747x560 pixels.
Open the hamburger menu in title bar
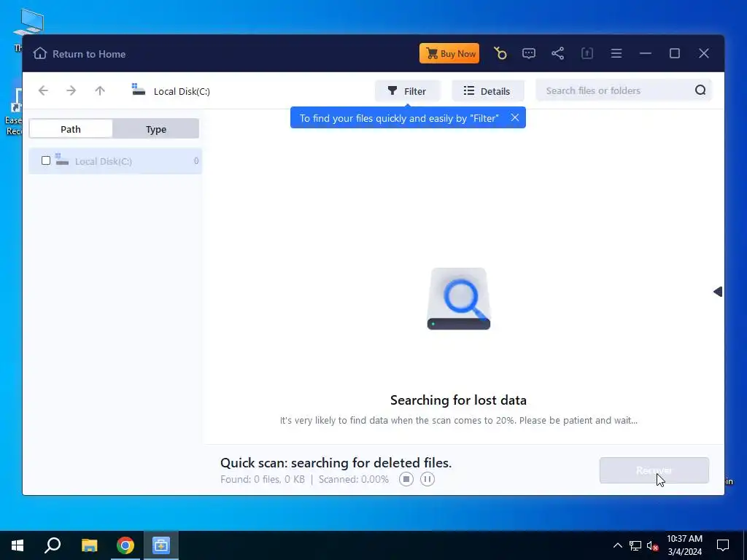(x=616, y=53)
